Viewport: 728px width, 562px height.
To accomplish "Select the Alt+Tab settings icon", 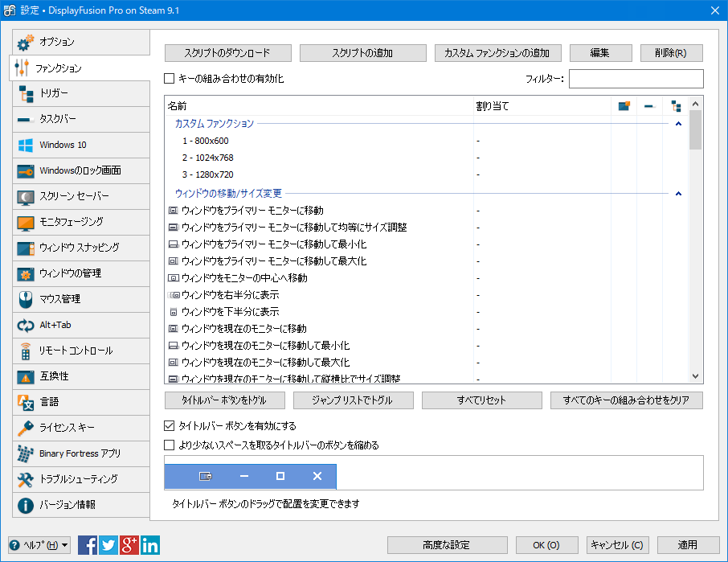I will (x=24, y=326).
